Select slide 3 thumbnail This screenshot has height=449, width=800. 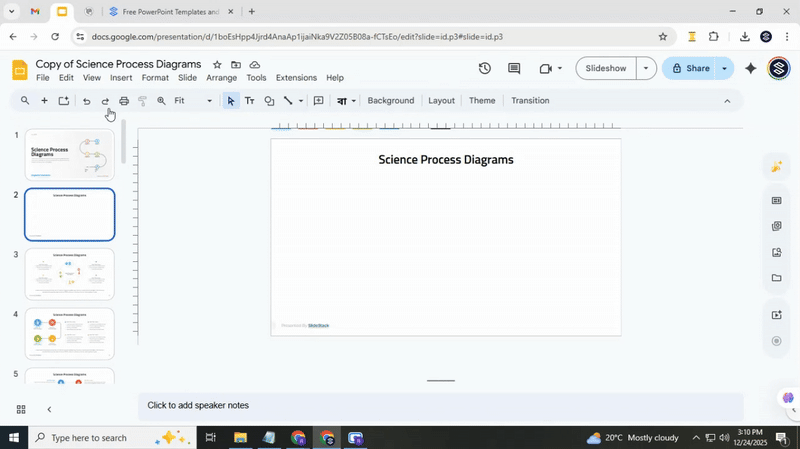point(69,274)
